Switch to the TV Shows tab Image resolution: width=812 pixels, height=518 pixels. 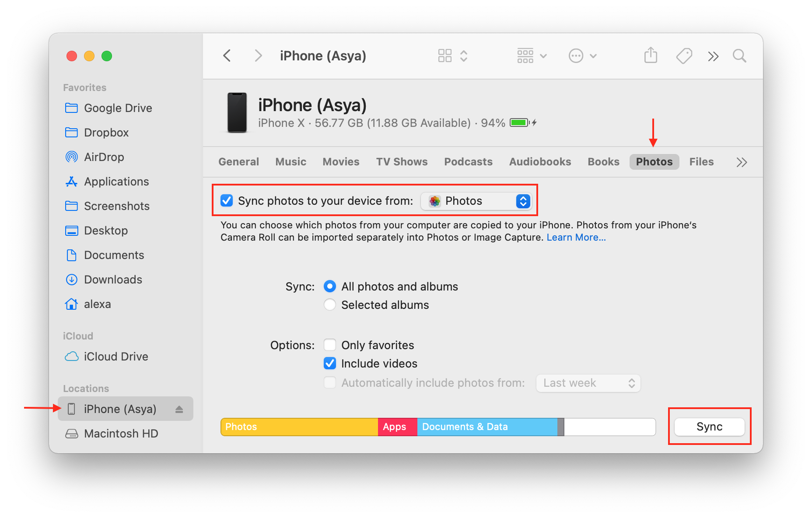[x=402, y=162]
